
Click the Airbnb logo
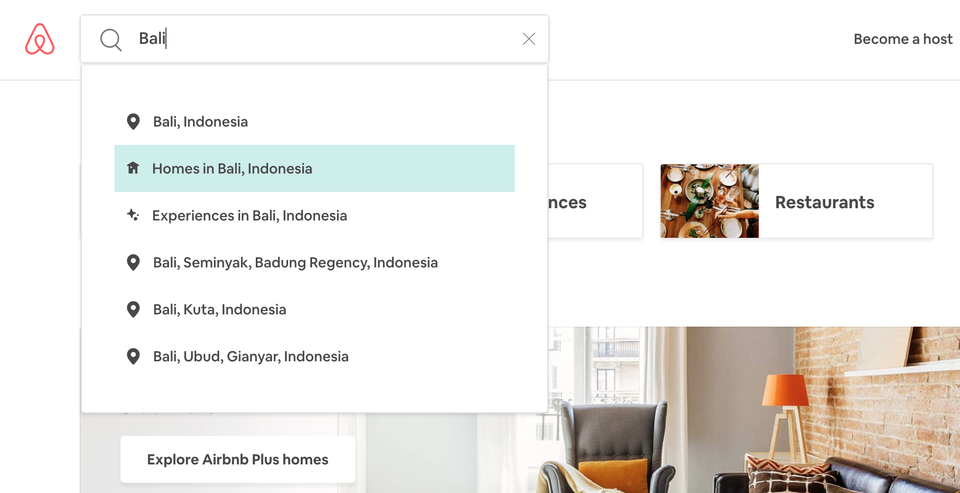pyautogui.click(x=40, y=39)
